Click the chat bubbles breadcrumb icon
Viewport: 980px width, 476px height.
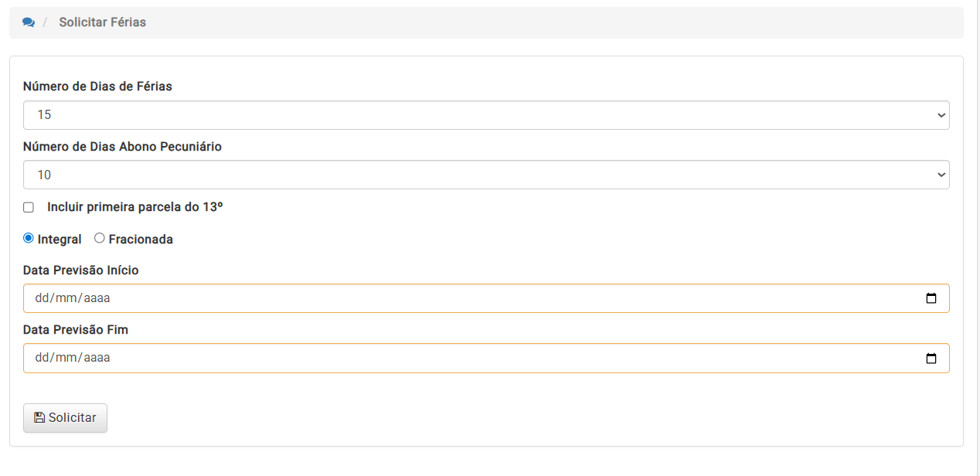click(29, 22)
